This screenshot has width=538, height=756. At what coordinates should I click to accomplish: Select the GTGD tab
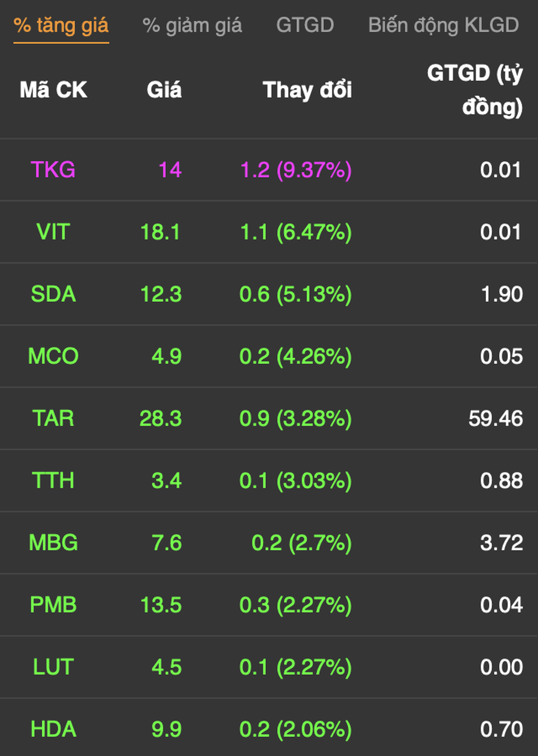pyautogui.click(x=305, y=25)
